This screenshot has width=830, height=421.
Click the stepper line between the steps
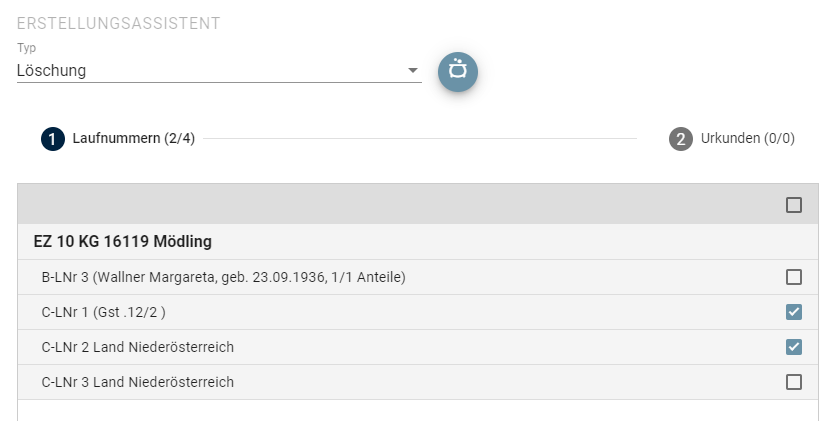420,139
